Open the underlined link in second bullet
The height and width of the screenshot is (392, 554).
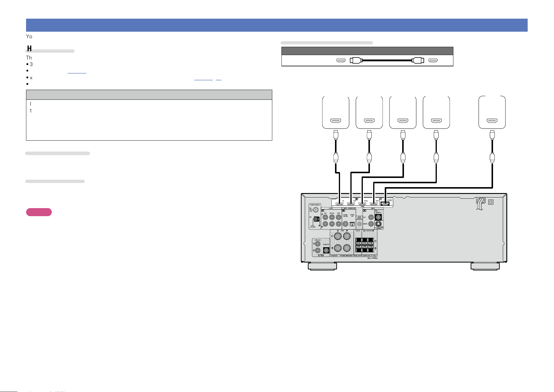point(77,71)
